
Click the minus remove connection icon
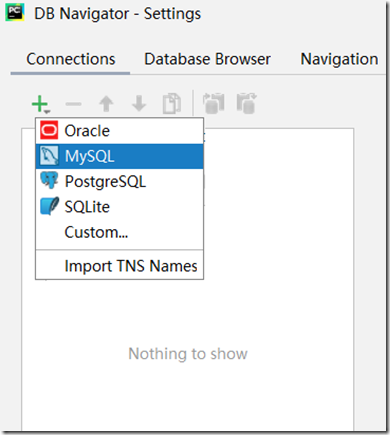tap(73, 104)
